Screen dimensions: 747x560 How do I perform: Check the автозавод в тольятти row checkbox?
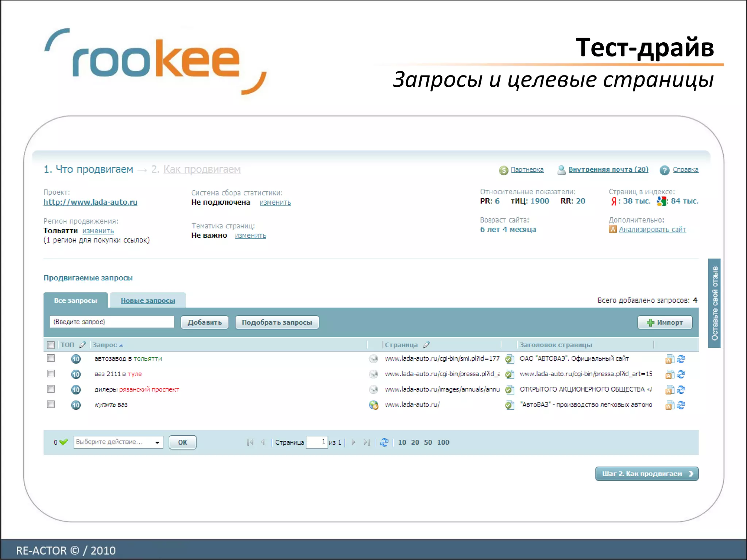click(51, 358)
